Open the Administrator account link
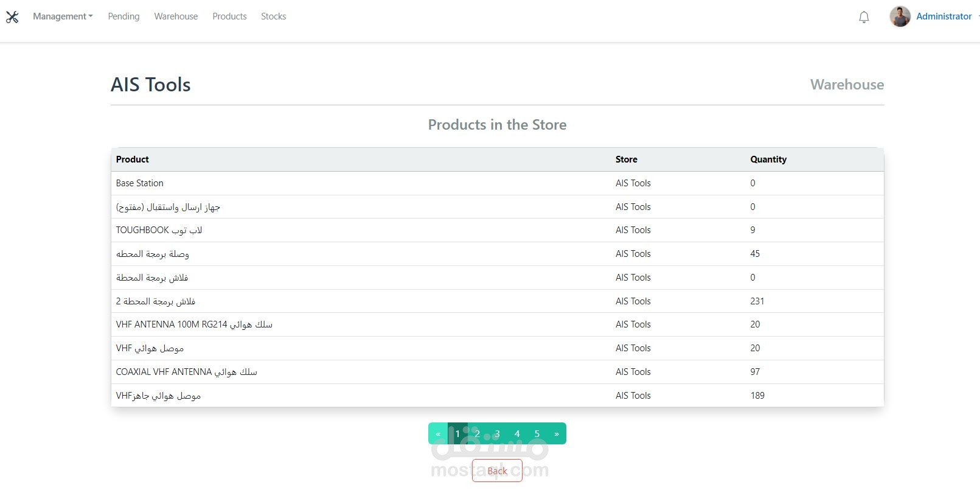Screen dimensions: 980x490 click(x=944, y=16)
